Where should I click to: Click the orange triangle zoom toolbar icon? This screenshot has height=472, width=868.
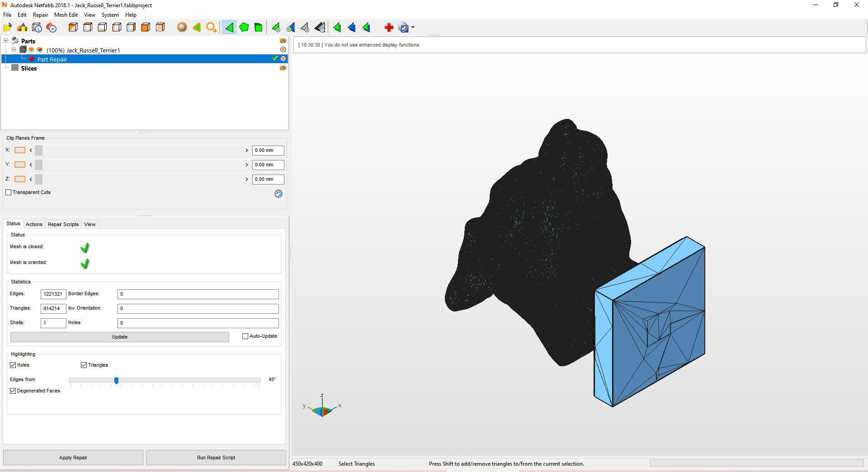click(197, 28)
